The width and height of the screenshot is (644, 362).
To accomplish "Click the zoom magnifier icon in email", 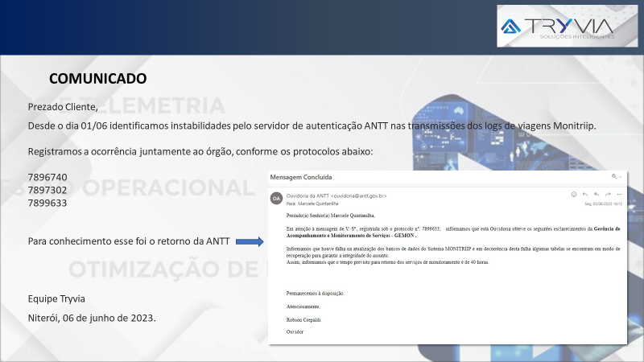I will 613,176.
